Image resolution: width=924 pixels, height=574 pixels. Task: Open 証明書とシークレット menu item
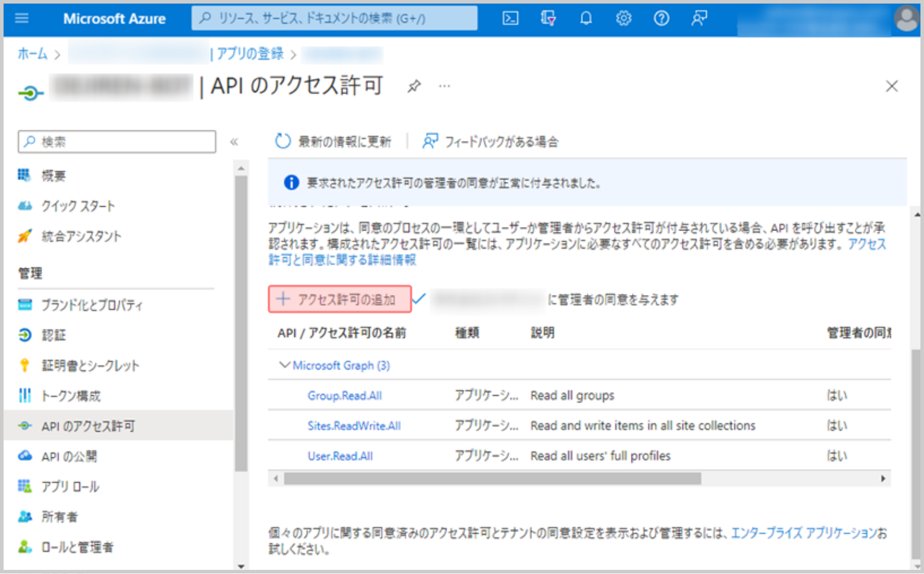[x=90, y=365]
